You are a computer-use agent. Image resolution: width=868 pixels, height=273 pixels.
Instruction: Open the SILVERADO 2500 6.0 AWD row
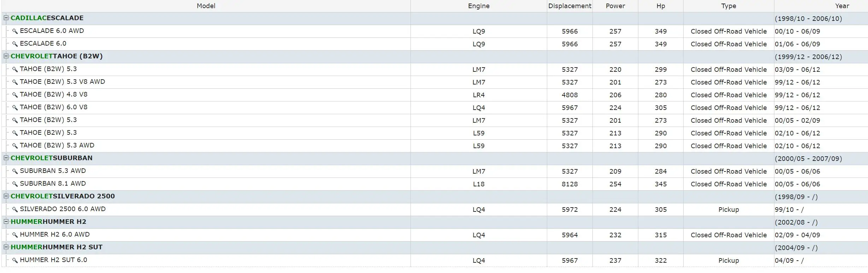(63, 209)
